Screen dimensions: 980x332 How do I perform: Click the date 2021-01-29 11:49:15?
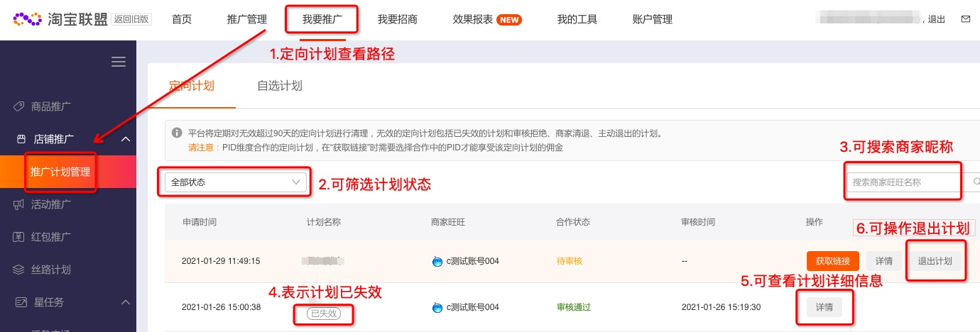pos(221,261)
